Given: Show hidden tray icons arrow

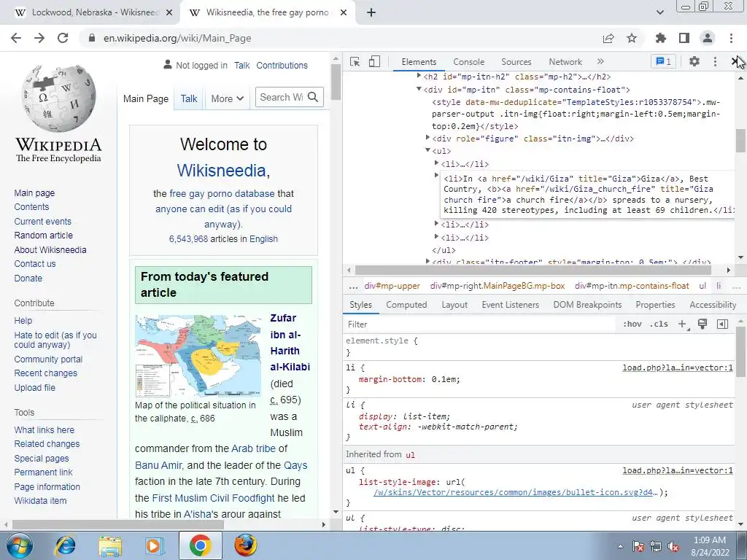Looking at the screenshot, I should tap(620, 547).
